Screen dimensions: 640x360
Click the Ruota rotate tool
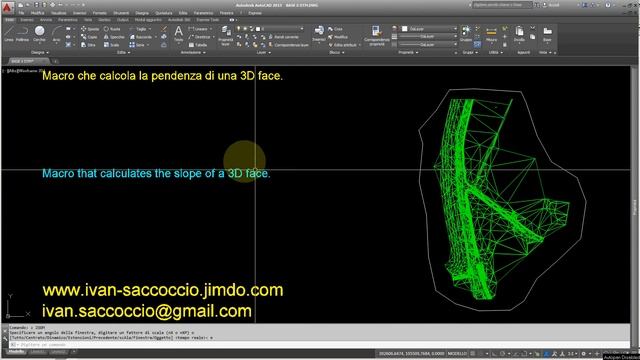pyautogui.click(x=112, y=29)
